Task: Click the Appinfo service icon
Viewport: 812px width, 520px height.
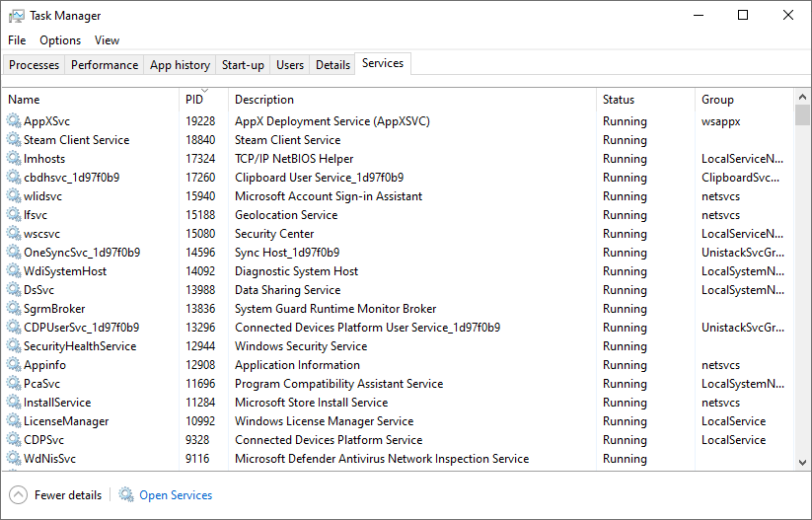Action: (x=14, y=365)
